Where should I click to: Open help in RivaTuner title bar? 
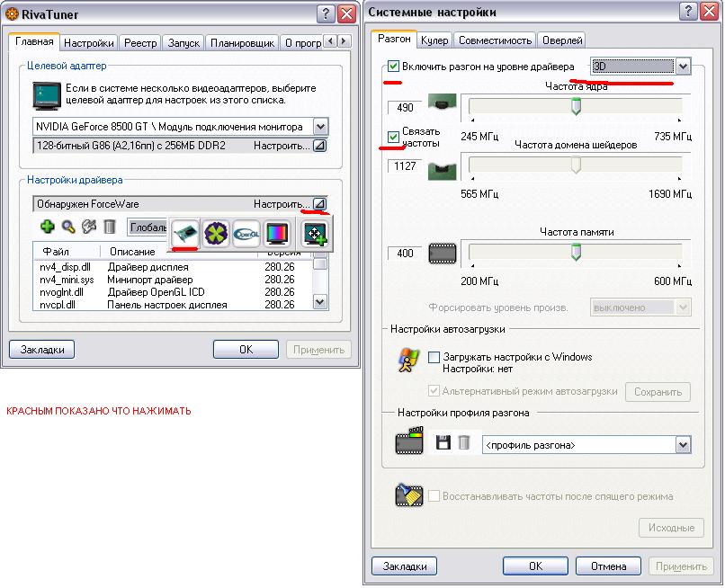tap(326, 13)
